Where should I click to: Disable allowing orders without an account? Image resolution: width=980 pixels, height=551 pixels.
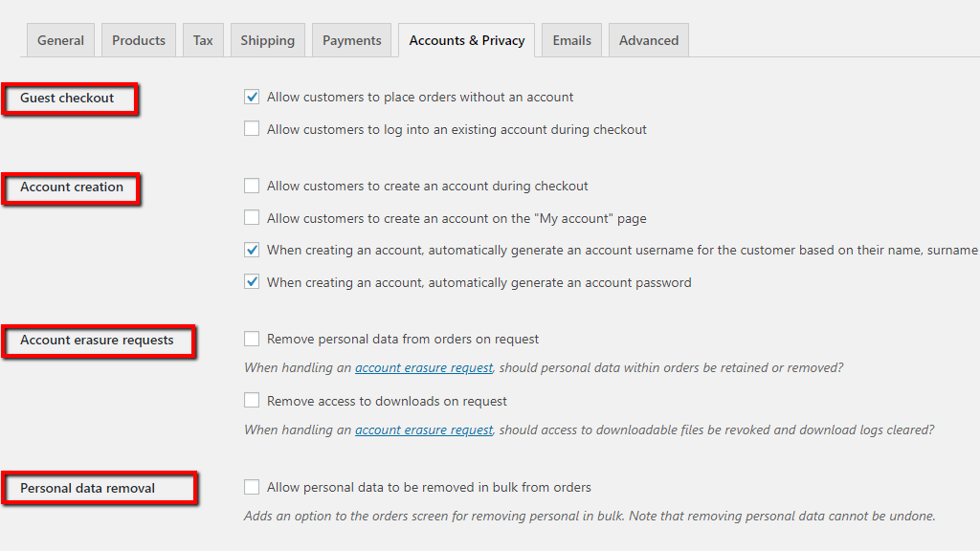coord(252,97)
